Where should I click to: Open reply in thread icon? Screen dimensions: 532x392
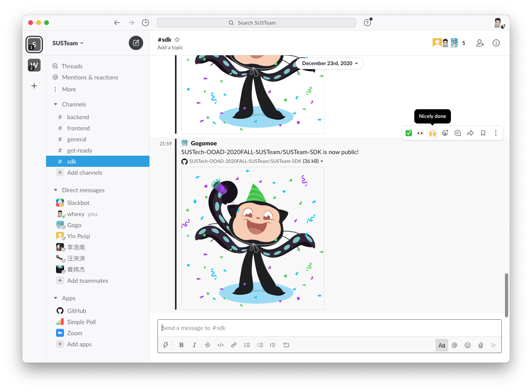[458, 133]
